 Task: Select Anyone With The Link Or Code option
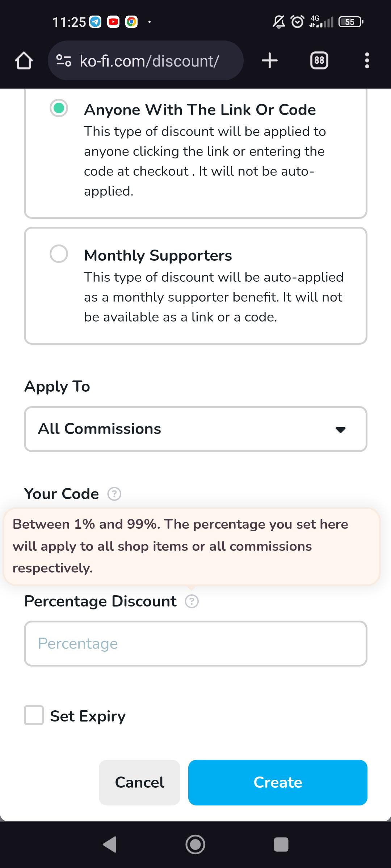pos(59,108)
